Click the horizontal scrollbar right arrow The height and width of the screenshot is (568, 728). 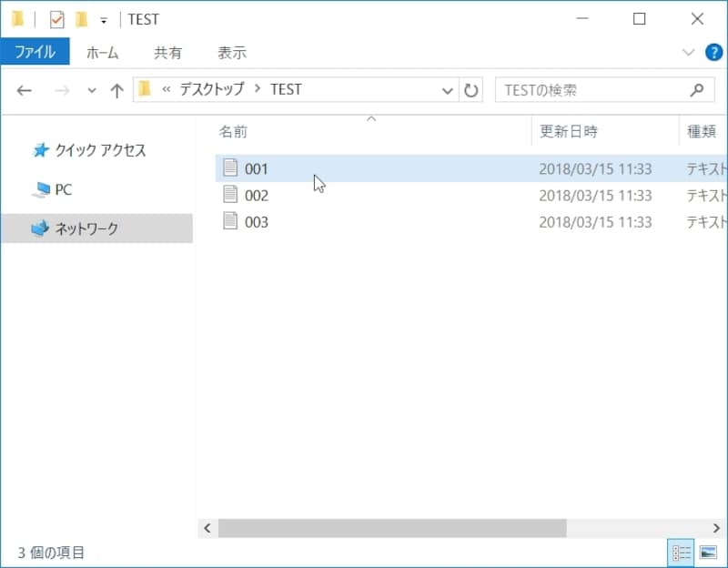717,528
